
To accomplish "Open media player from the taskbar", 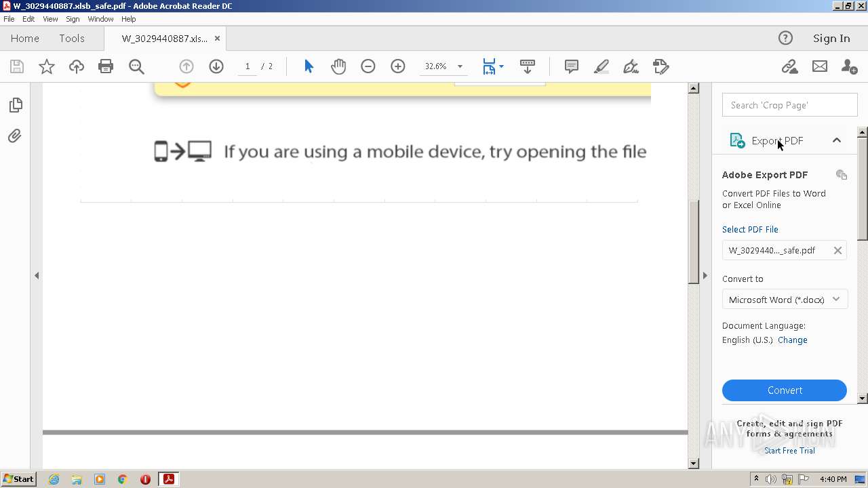I will (x=100, y=479).
